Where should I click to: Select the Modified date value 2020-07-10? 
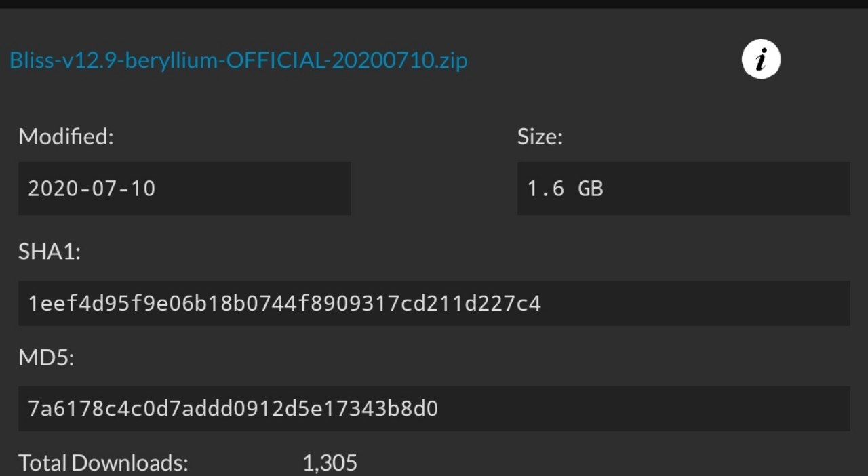click(92, 189)
